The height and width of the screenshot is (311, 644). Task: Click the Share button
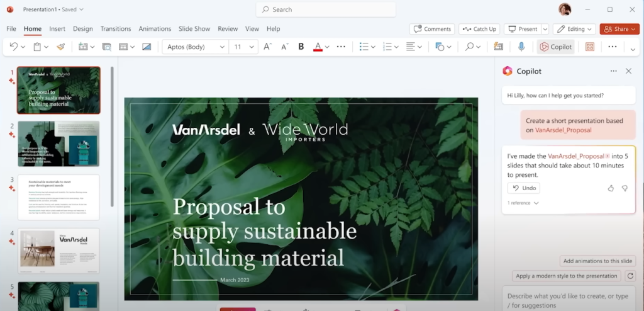click(619, 29)
